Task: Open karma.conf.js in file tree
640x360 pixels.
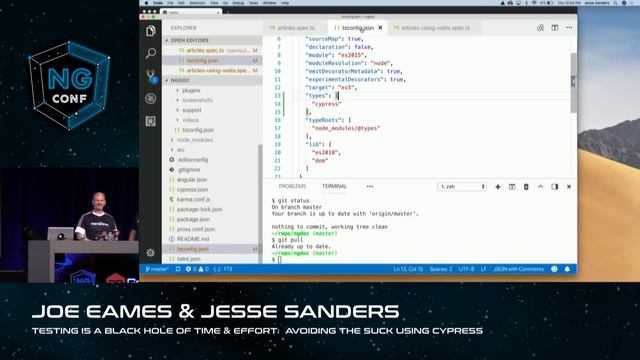Action: pos(193,200)
